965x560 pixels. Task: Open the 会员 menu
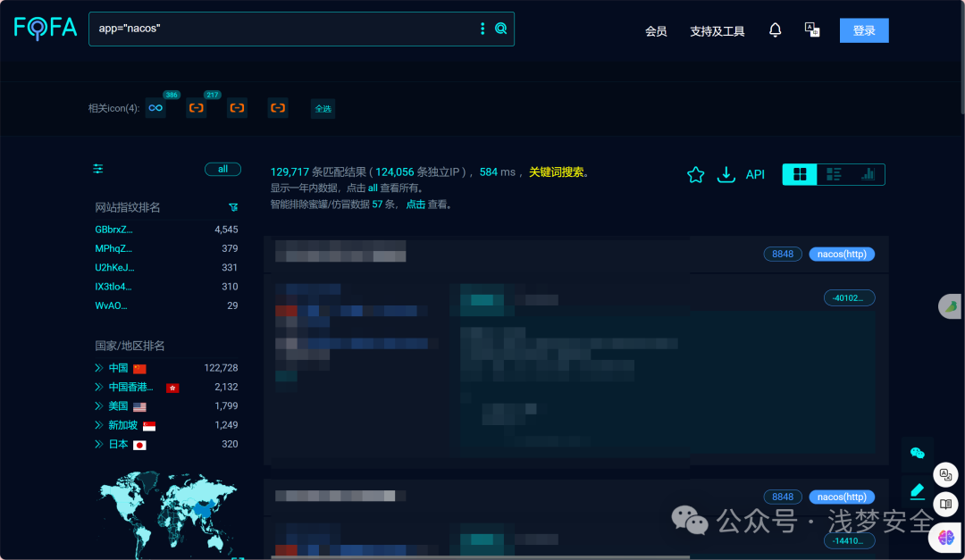656,30
